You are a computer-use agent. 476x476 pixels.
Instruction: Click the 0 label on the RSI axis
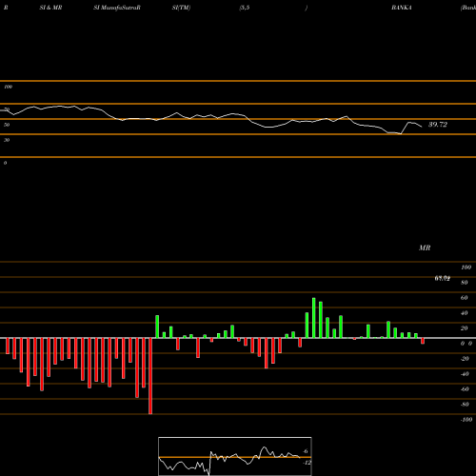pos(5,163)
